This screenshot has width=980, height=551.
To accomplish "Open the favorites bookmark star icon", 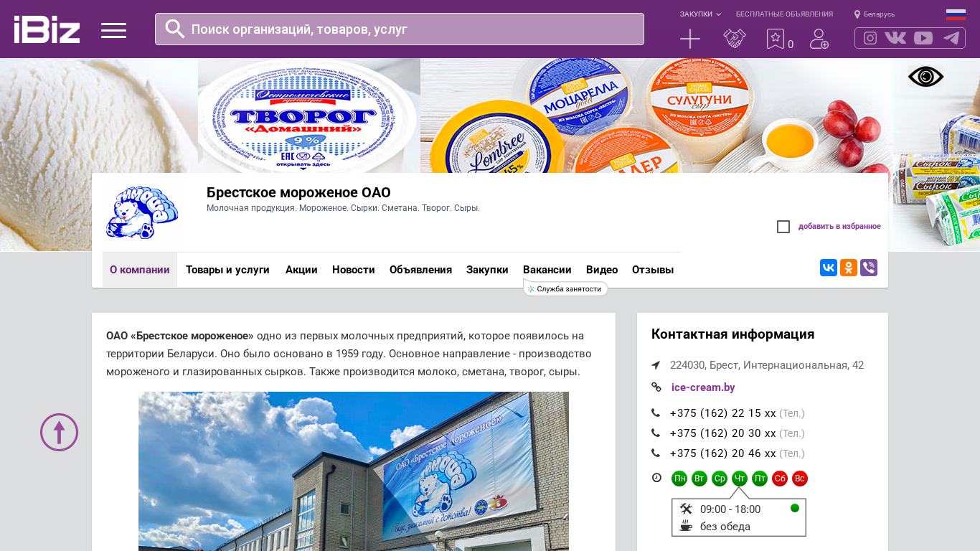I will coord(776,39).
